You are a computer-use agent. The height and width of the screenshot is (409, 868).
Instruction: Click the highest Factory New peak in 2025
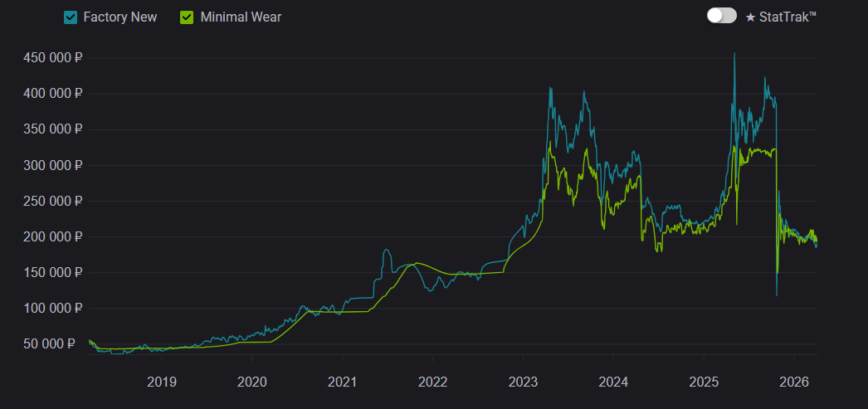[734, 54]
